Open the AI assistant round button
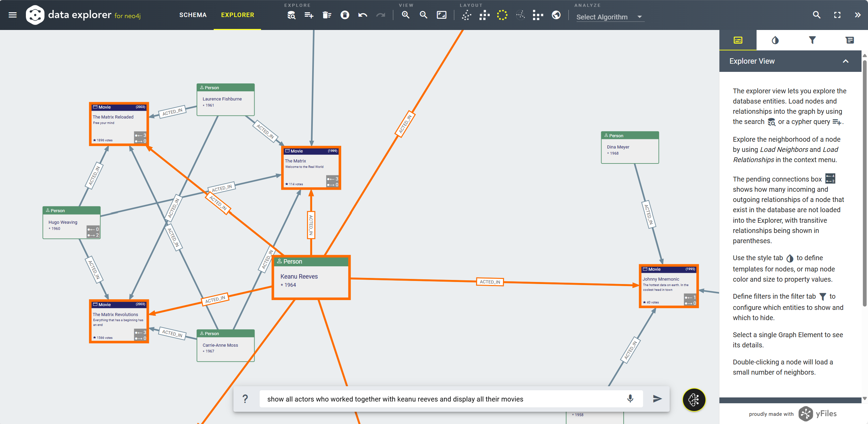This screenshot has height=424, width=868. (x=694, y=399)
